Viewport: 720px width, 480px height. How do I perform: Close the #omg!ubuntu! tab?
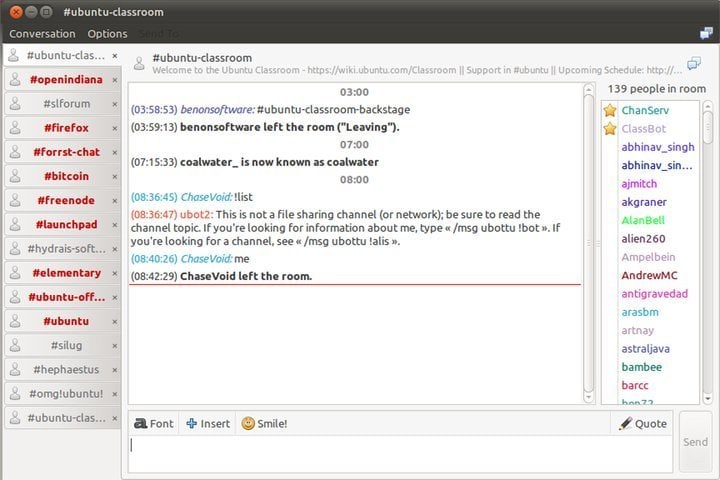115,394
